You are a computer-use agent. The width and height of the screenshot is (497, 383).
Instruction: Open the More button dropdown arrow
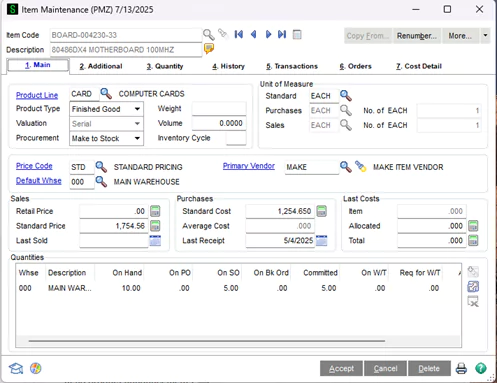[485, 35]
